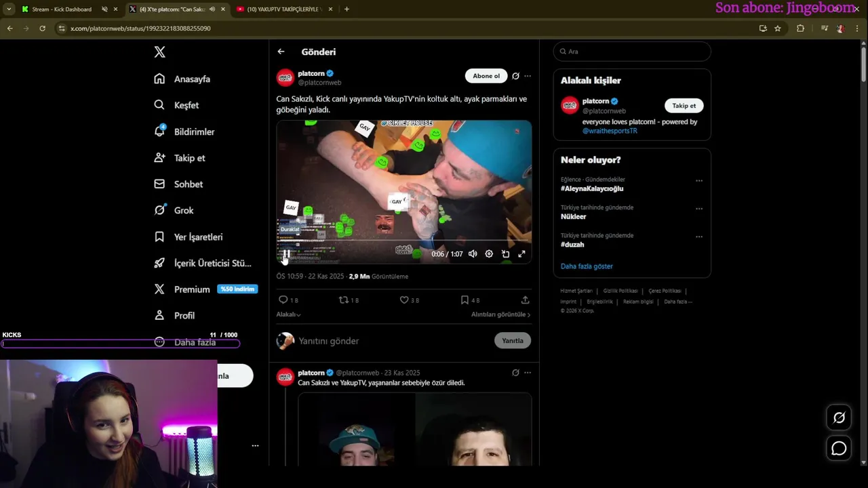The image size is (868, 488).
Task: Open the floating chat messages button
Action: point(839,449)
